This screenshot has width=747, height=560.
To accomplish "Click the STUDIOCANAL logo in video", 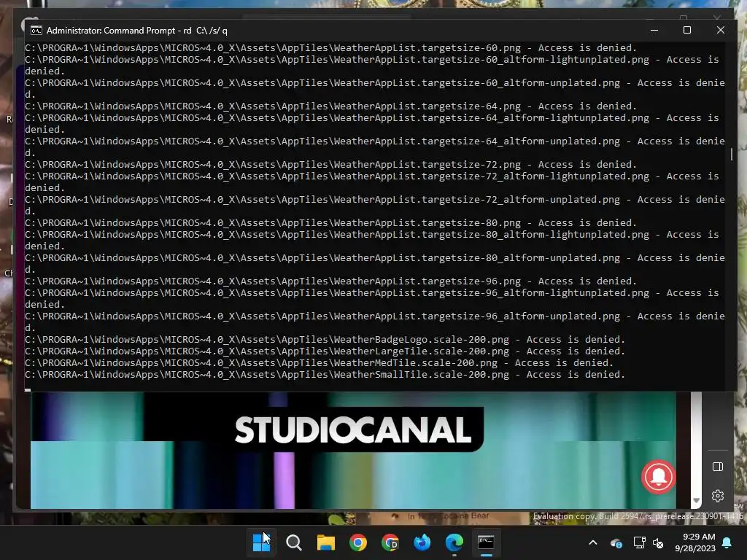I will (x=353, y=429).
